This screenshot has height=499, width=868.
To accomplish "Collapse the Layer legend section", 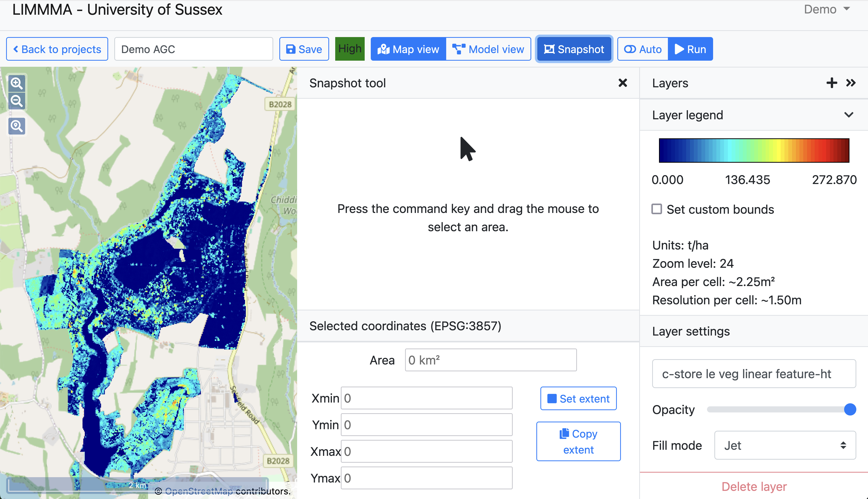I will pos(848,115).
